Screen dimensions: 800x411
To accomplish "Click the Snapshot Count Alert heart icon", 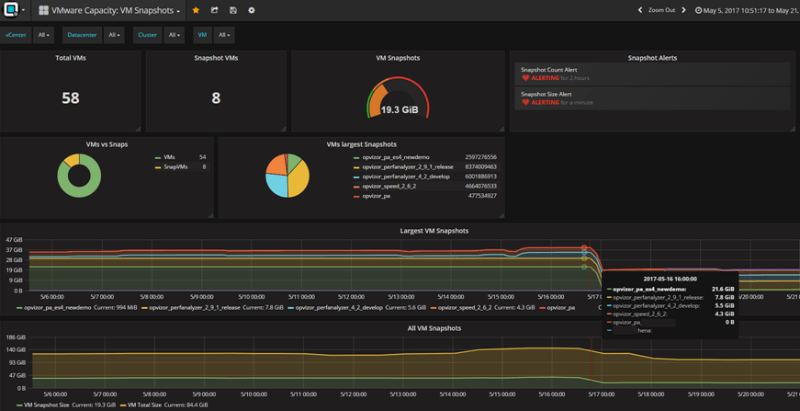I will [x=526, y=79].
